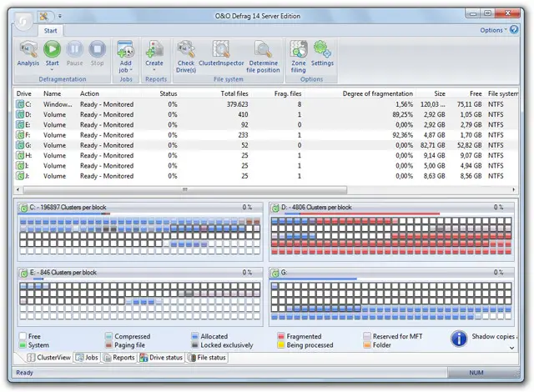Select Determine file position tool
This screenshot has width=534, height=392.
(x=263, y=57)
